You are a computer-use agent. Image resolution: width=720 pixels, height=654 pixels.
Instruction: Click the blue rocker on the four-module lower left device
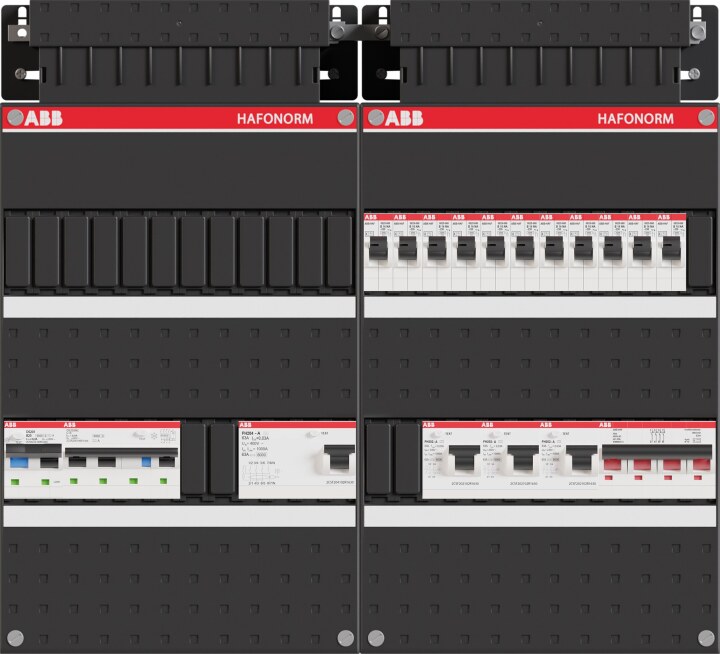pyautogui.click(x=146, y=462)
